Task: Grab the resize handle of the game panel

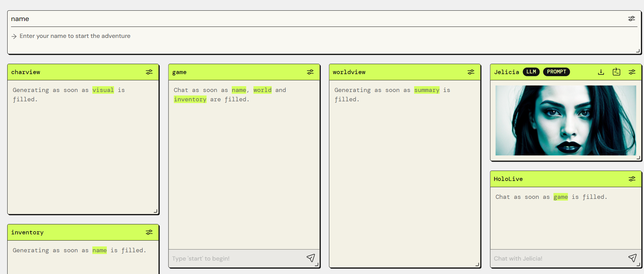Action: click(x=316, y=264)
